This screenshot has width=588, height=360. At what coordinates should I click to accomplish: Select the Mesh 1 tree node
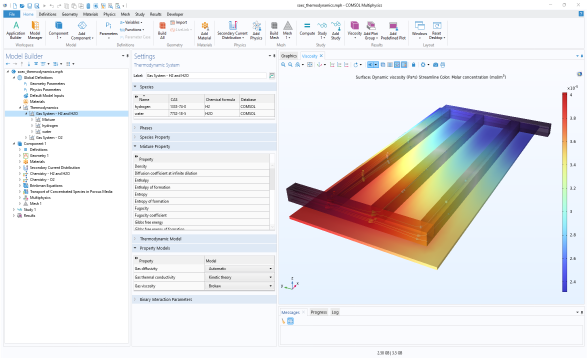point(36,204)
